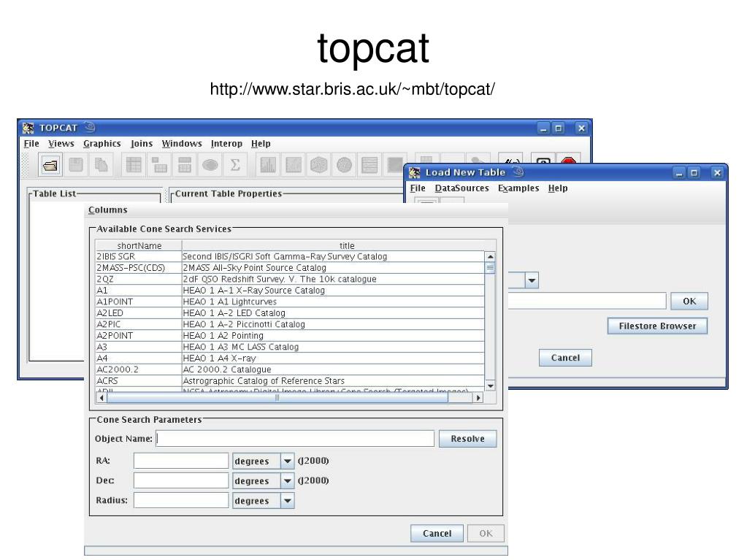Open the table data grid view icon
747x560 pixels.
(x=134, y=165)
